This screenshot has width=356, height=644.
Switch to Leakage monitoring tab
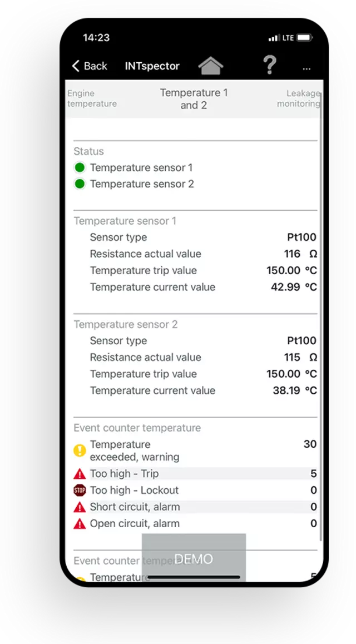pos(298,98)
